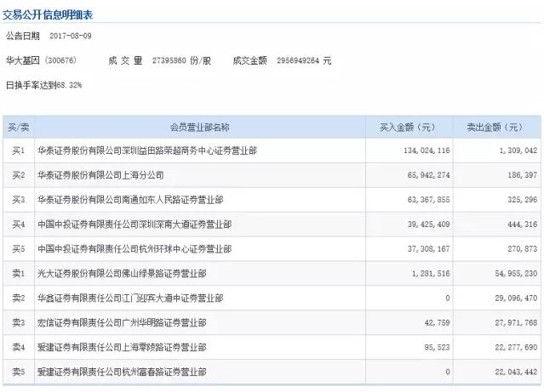Image resolution: width=544 pixels, height=392 pixels.
Task: Click 华泰证券南通如东人民路证券营业部
Action: coord(130,200)
